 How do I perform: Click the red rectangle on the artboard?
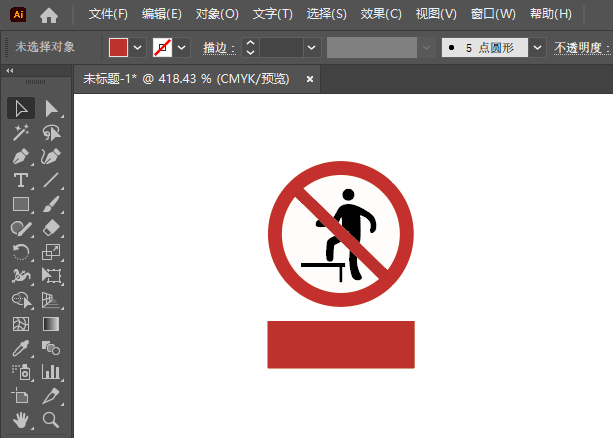(341, 345)
